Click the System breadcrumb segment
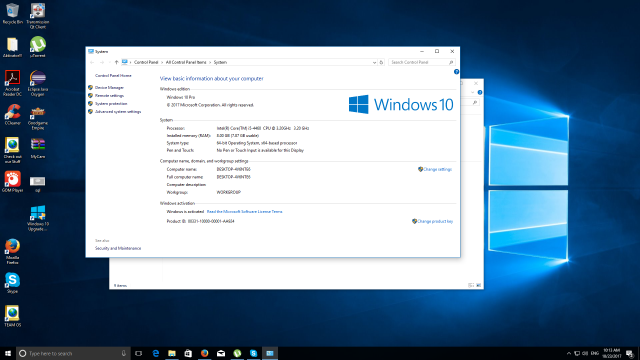The image size is (640, 360). pyautogui.click(x=220, y=62)
